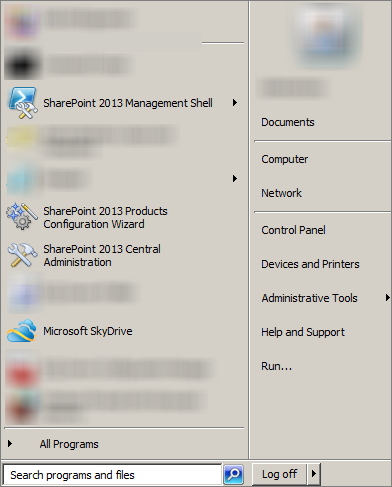Open SharePoint 2013 Management Shell icon
The image size is (392, 487).
point(23,103)
